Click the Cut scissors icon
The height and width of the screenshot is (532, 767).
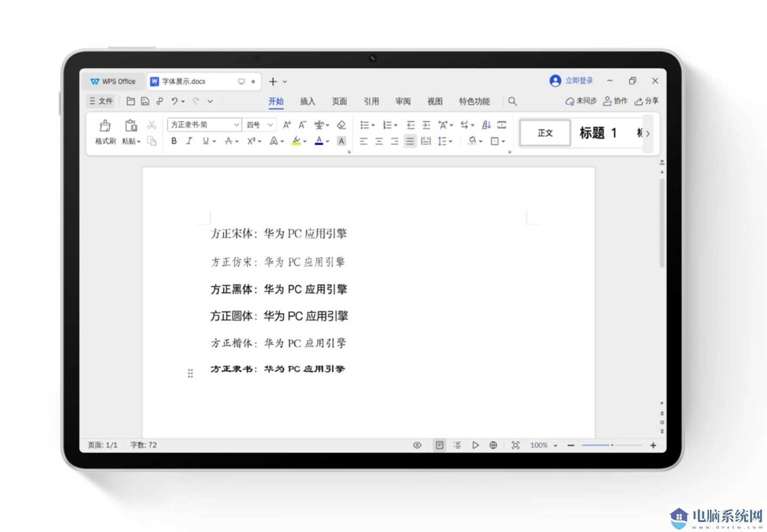pyautogui.click(x=152, y=125)
